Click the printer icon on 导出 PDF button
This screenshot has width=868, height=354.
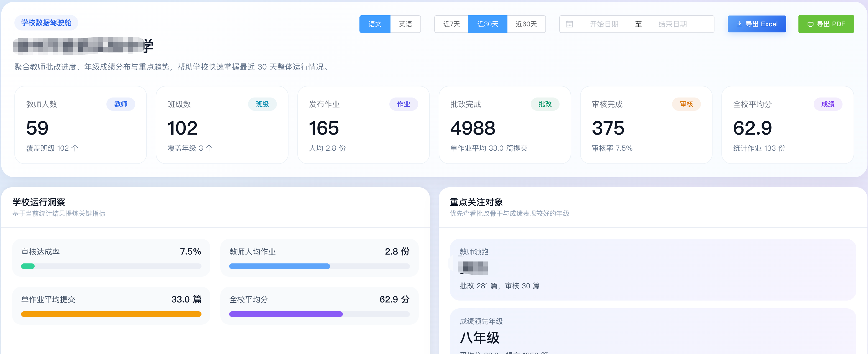810,24
